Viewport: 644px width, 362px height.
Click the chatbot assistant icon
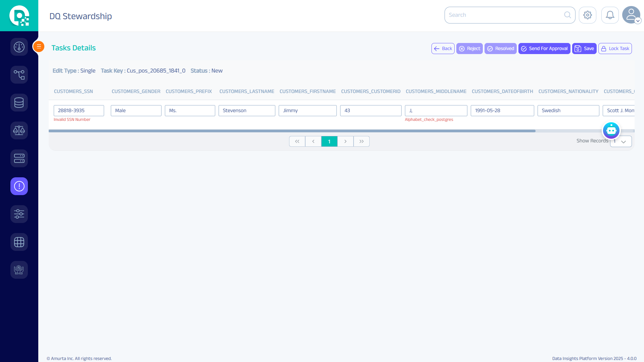click(x=611, y=130)
